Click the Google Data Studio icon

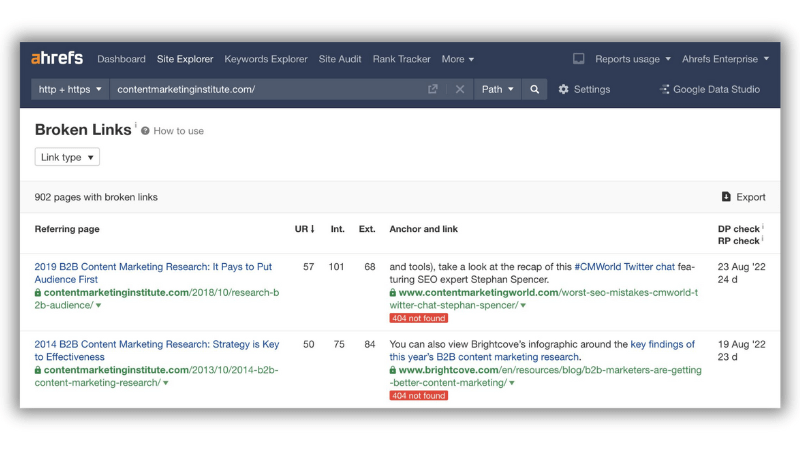(x=664, y=89)
